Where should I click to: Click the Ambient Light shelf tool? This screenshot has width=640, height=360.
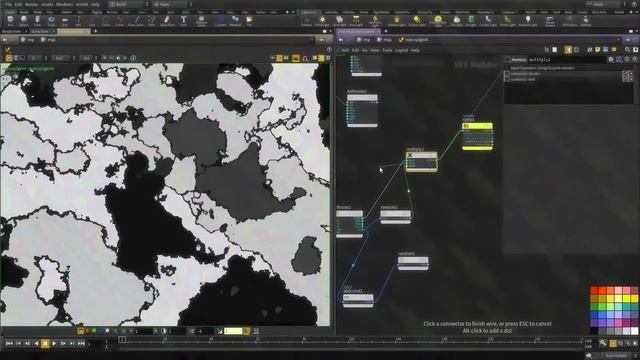tap(528, 20)
